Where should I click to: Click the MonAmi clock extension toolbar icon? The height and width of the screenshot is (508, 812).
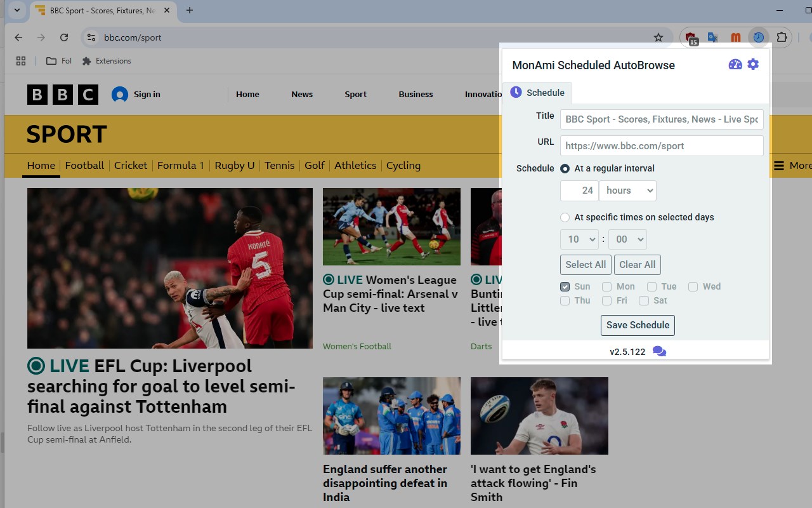click(758, 37)
